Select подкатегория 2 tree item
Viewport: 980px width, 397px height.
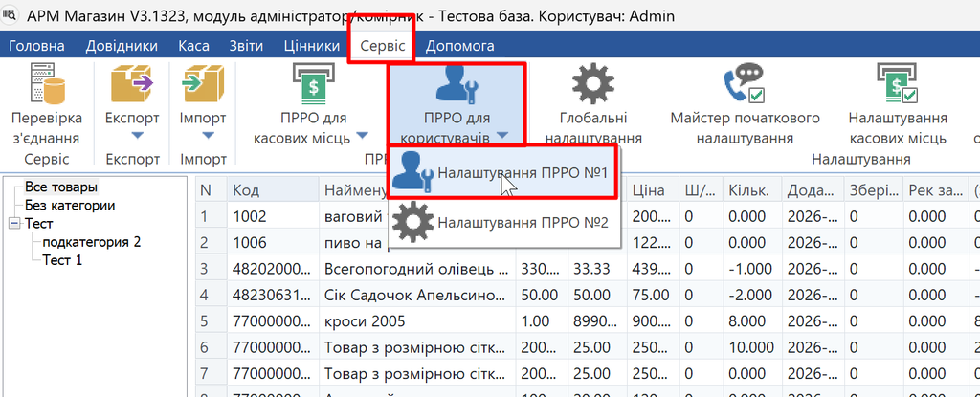pyautogui.click(x=91, y=241)
